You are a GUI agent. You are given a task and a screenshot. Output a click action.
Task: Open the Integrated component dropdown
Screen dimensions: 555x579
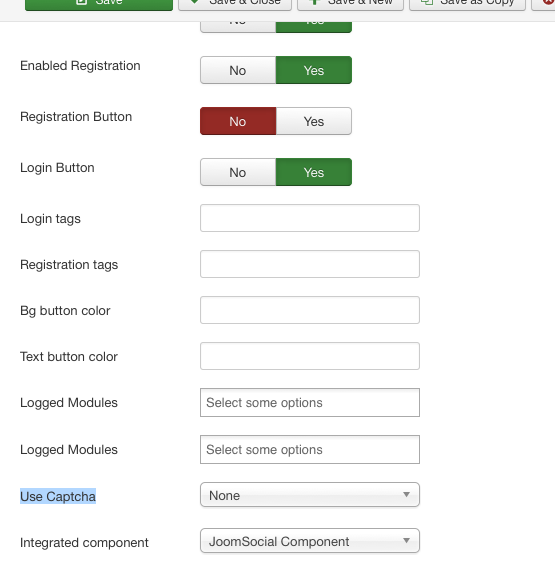[310, 541]
